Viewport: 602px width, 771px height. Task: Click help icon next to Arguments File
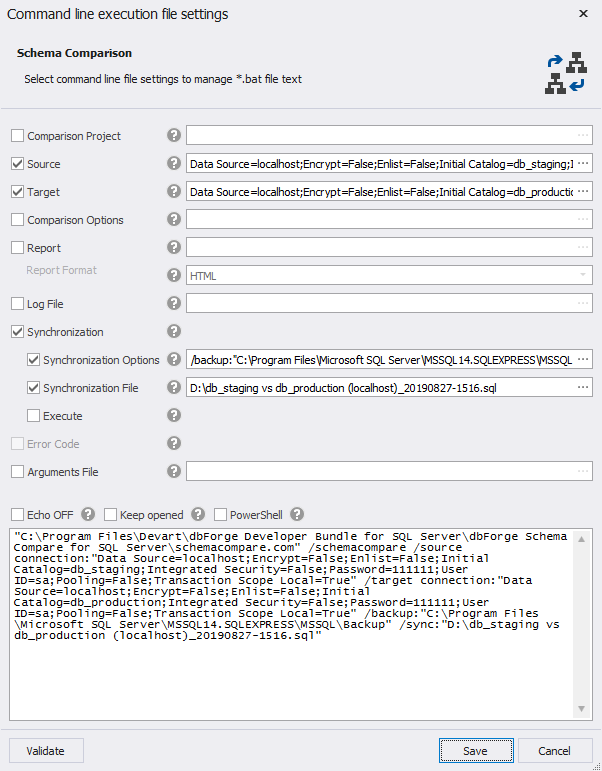(174, 472)
